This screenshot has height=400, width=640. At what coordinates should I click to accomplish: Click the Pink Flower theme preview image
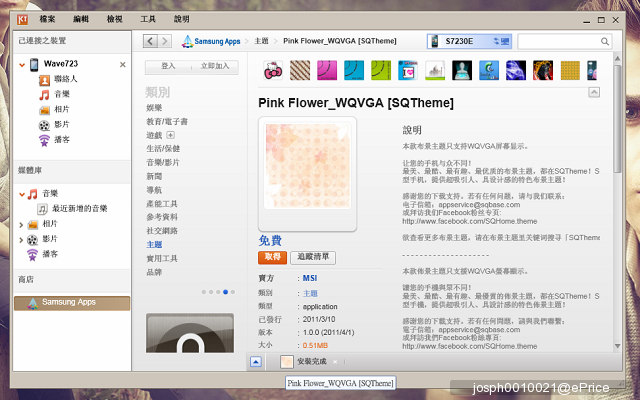click(307, 166)
